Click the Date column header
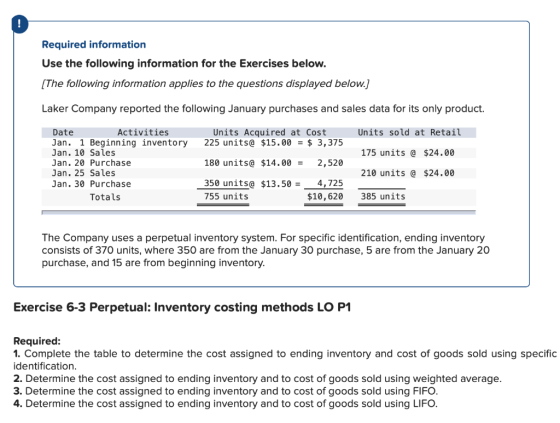 (x=63, y=133)
